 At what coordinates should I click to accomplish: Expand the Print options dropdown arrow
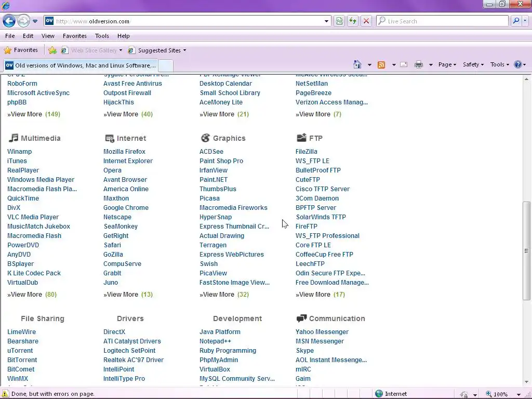point(431,64)
